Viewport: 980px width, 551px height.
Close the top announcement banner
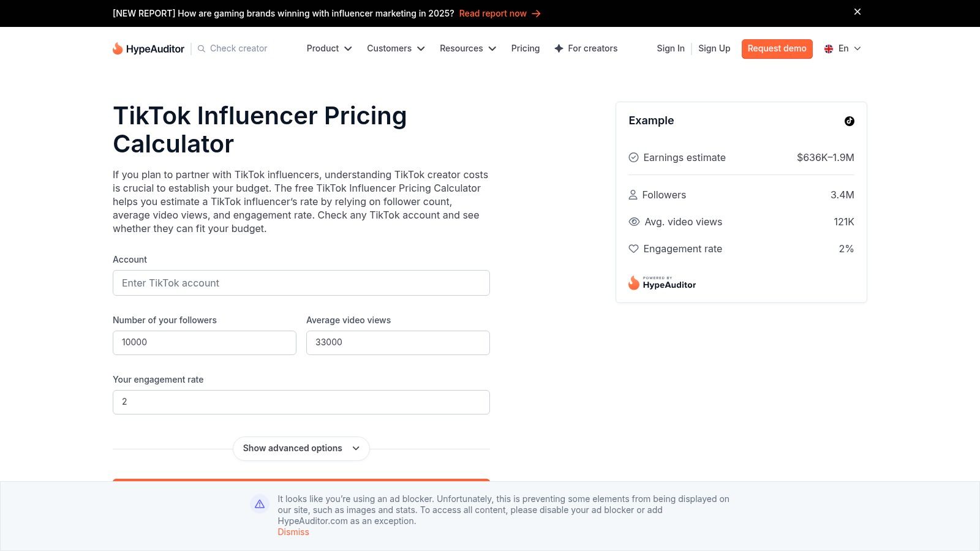[x=858, y=12]
